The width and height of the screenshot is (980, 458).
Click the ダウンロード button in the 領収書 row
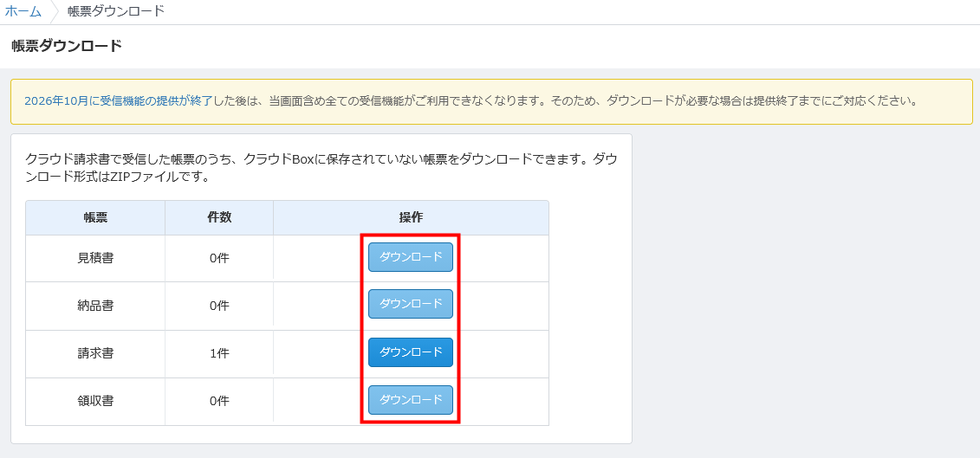coord(411,400)
